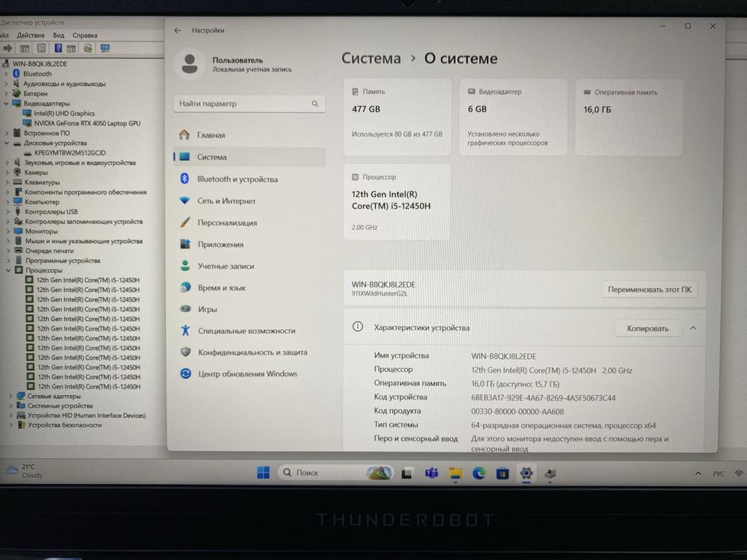Viewport: 747px width, 560px height.
Task: Expand the Клавиатуры node
Action: tap(7, 182)
